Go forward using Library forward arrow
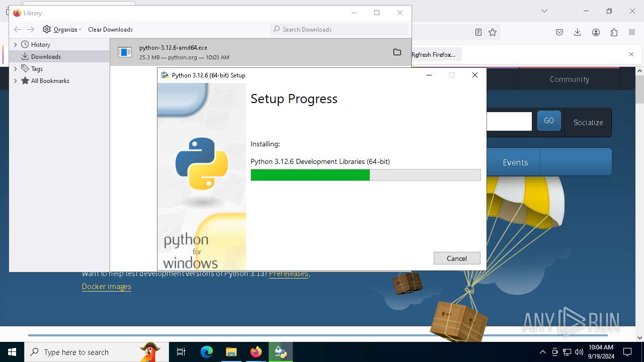This screenshot has width=644, height=362. click(31, 29)
